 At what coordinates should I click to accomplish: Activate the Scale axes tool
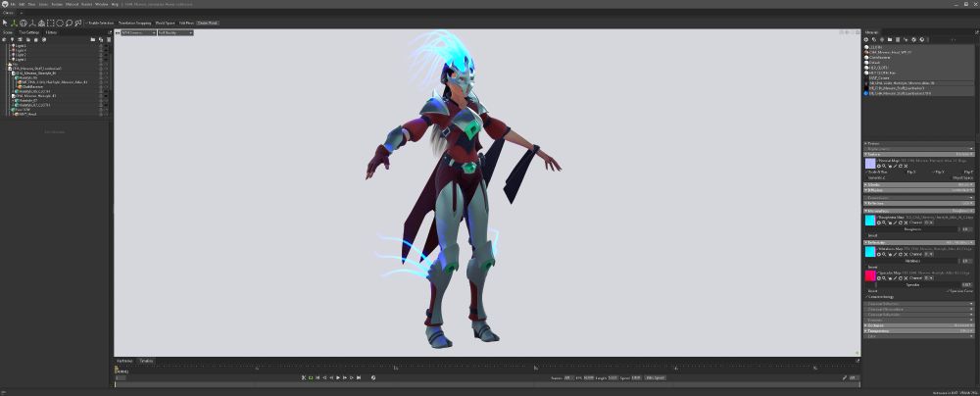point(32,24)
